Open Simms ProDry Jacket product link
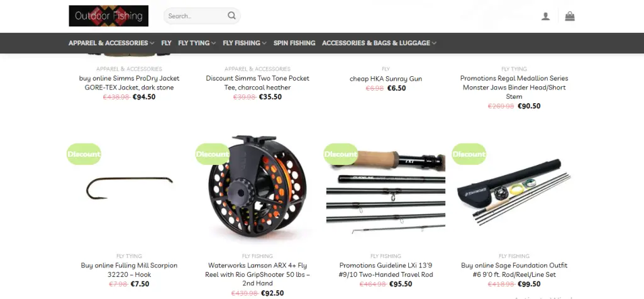 pyautogui.click(x=130, y=82)
